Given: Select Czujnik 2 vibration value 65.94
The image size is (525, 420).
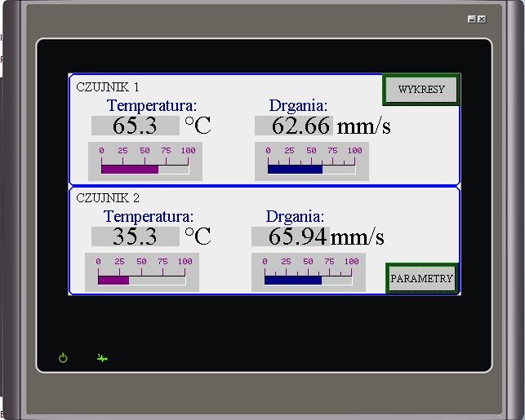Looking at the screenshot, I should tap(291, 237).
